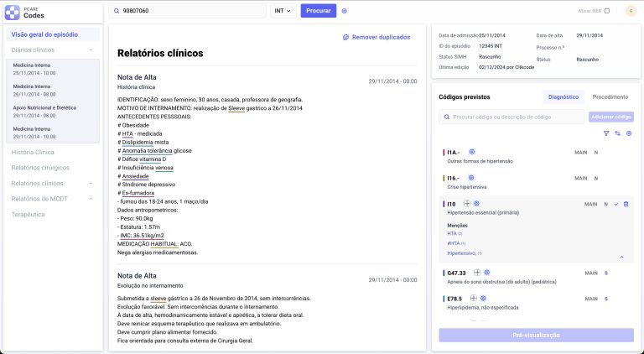644x354 pixels.
Task: Collapse the I10 mentions with chevron
Action: click(621, 257)
